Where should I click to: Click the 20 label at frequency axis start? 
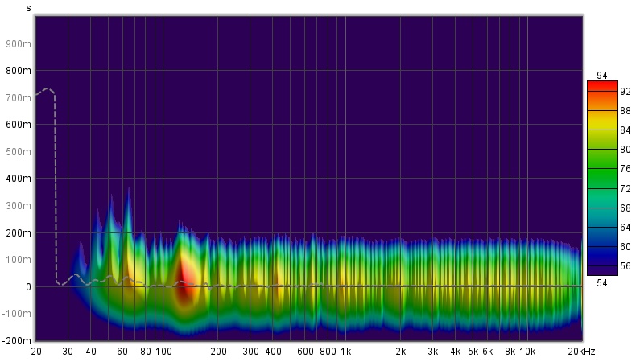[36, 352]
